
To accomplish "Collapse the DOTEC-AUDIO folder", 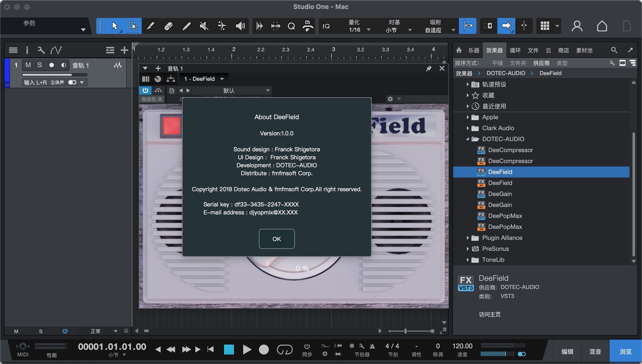I will pos(467,139).
